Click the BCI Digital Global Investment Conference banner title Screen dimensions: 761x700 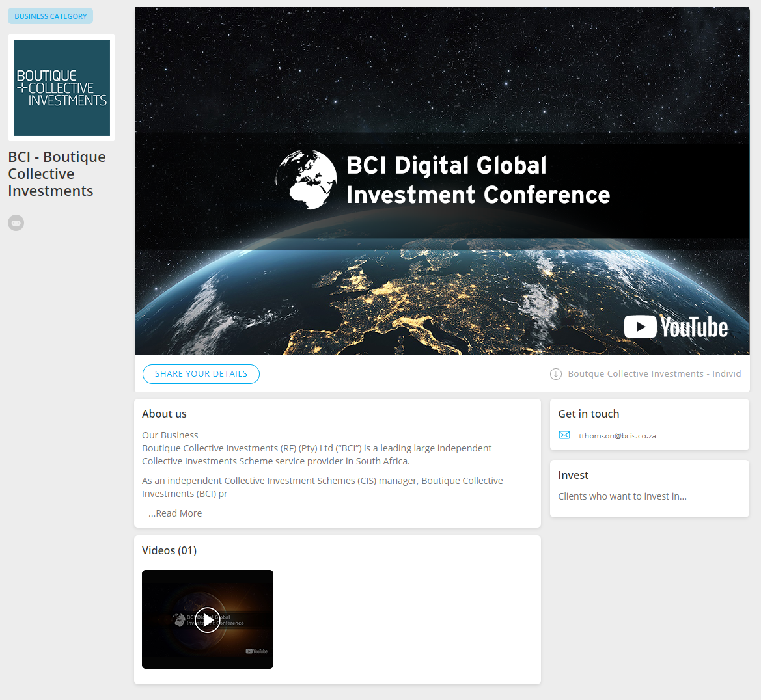[478, 180]
